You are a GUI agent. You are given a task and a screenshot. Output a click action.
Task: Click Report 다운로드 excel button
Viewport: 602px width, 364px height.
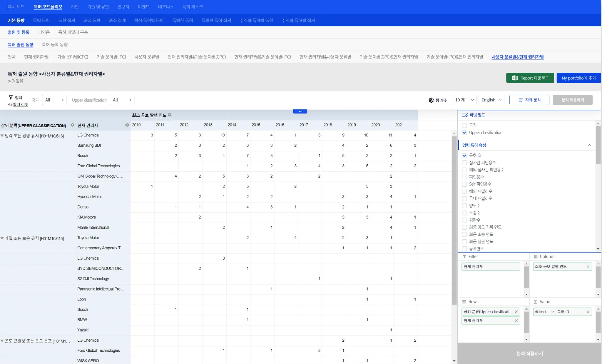[x=530, y=78]
